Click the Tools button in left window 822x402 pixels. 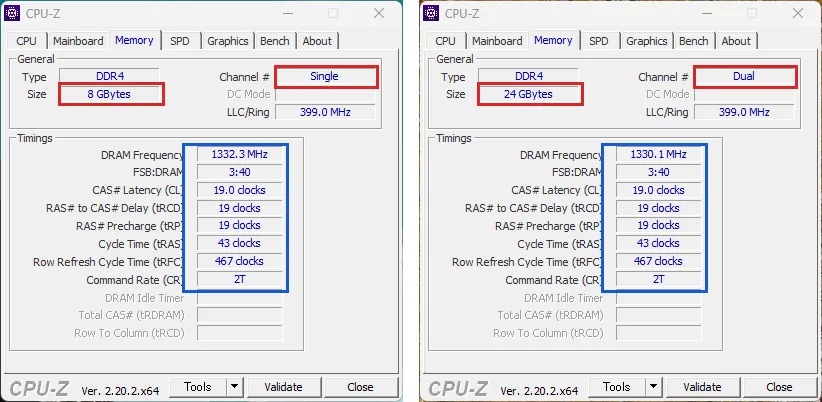tap(198, 387)
